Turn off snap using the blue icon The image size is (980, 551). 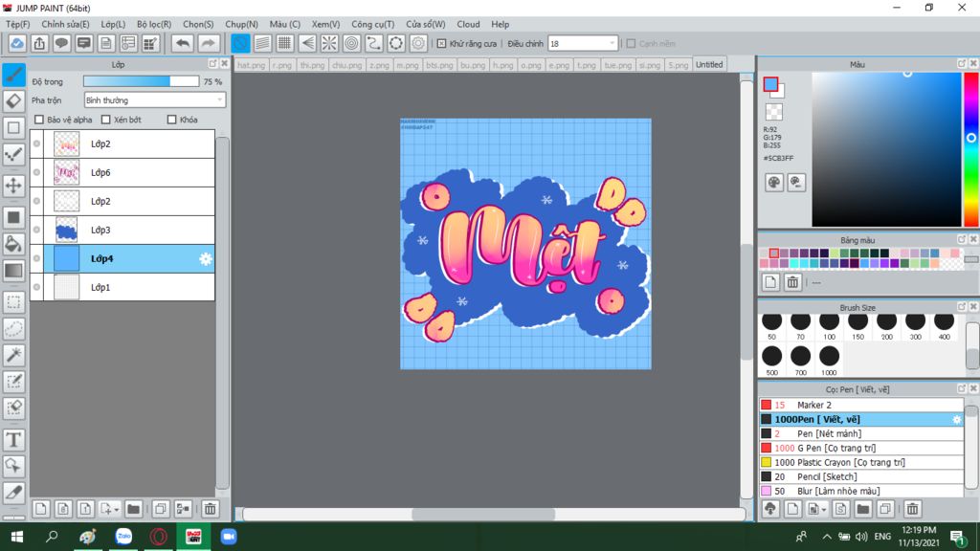pyautogui.click(x=240, y=43)
